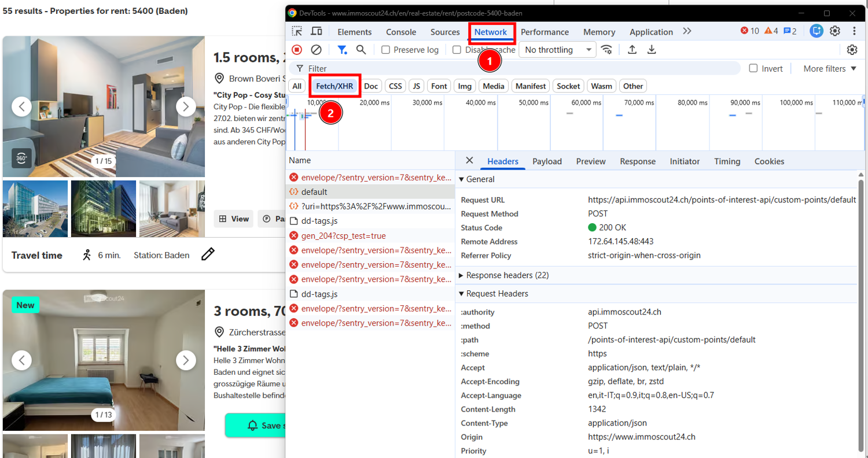Select the All request type filter
868x458 pixels.
pos(297,86)
